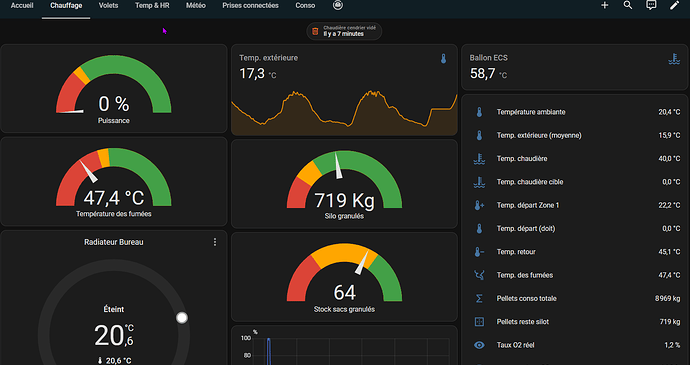Click the 20,6 °C current temperature reading

[114, 361]
